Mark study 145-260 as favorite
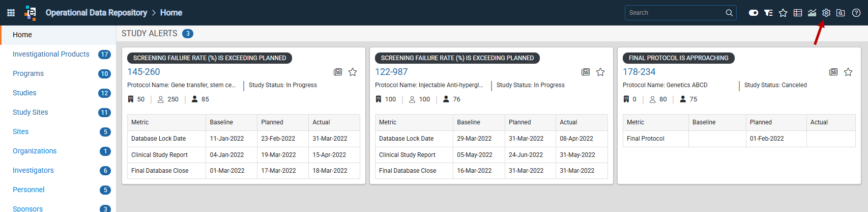 pyautogui.click(x=353, y=72)
